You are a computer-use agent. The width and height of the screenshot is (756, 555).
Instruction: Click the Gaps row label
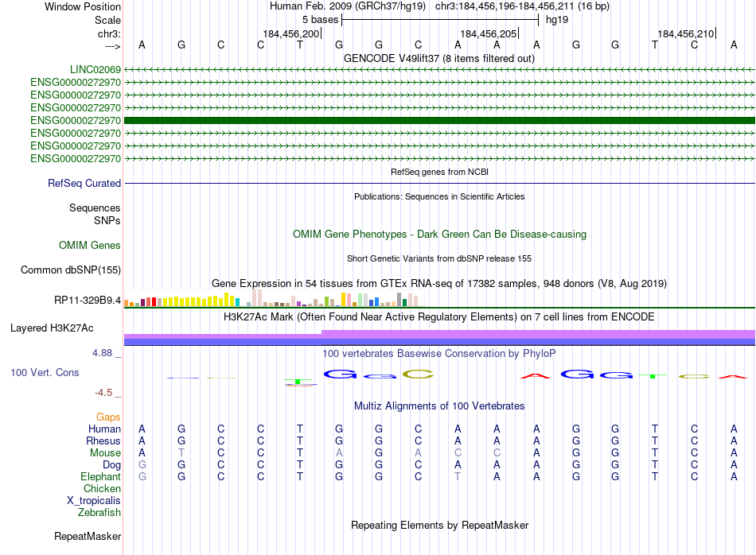tap(108, 417)
